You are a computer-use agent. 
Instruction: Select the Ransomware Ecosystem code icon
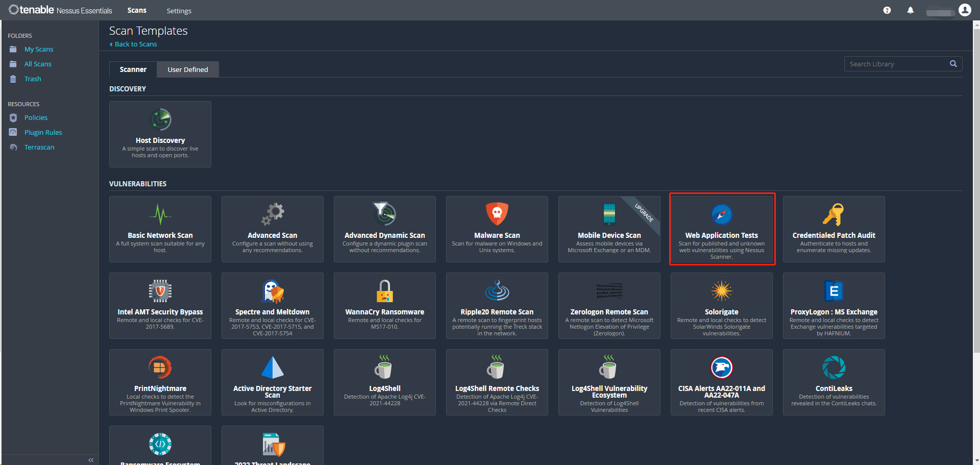(160, 444)
